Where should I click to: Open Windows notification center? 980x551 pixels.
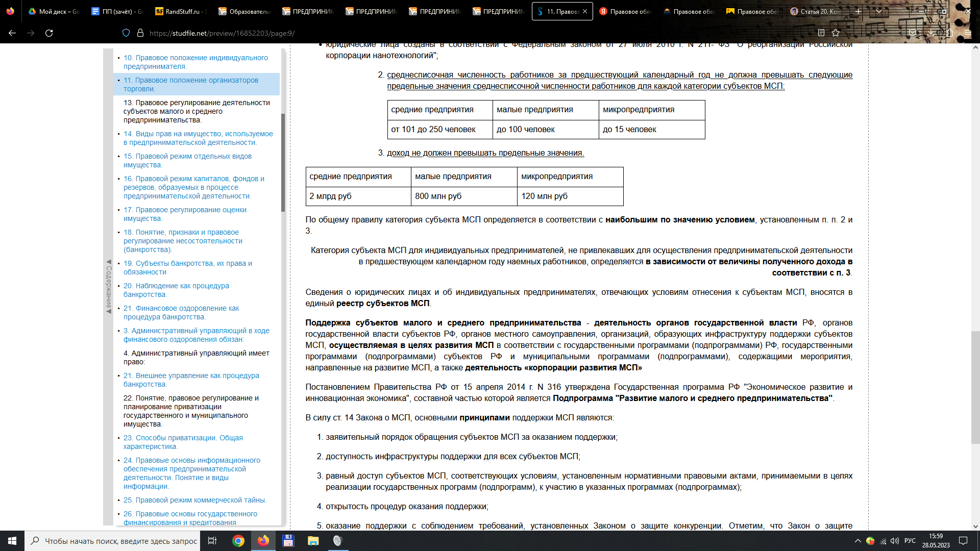[963, 541]
